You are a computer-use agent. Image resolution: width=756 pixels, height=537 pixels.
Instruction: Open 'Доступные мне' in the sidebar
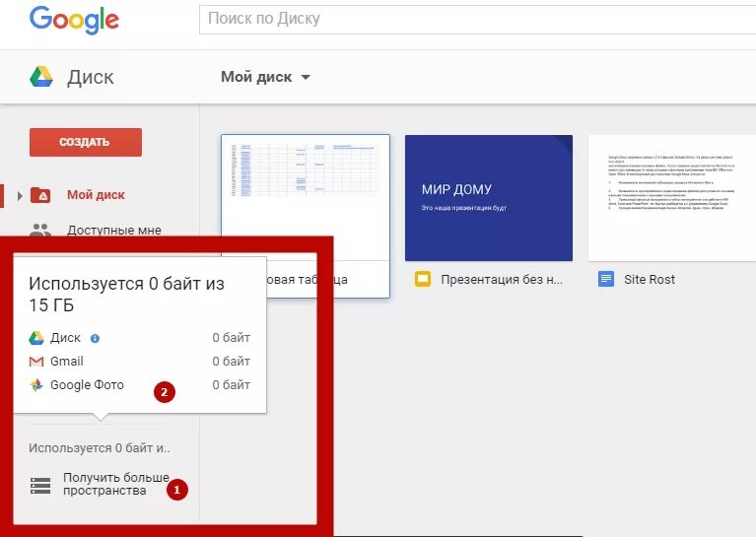113,230
